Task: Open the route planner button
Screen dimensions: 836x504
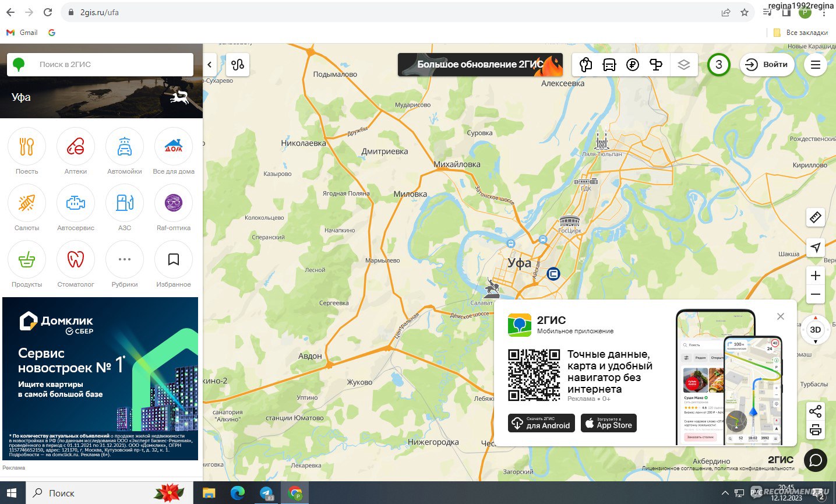Action: pyautogui.click(x=238, y=65)
